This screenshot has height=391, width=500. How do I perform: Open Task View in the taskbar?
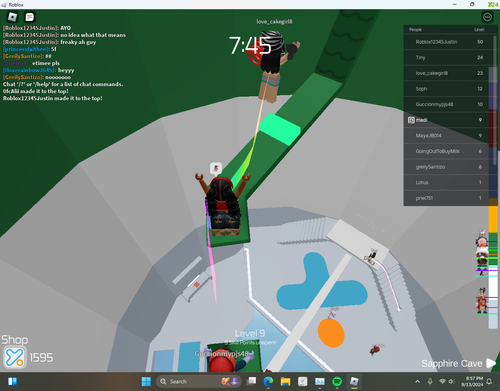click(252, 381)
